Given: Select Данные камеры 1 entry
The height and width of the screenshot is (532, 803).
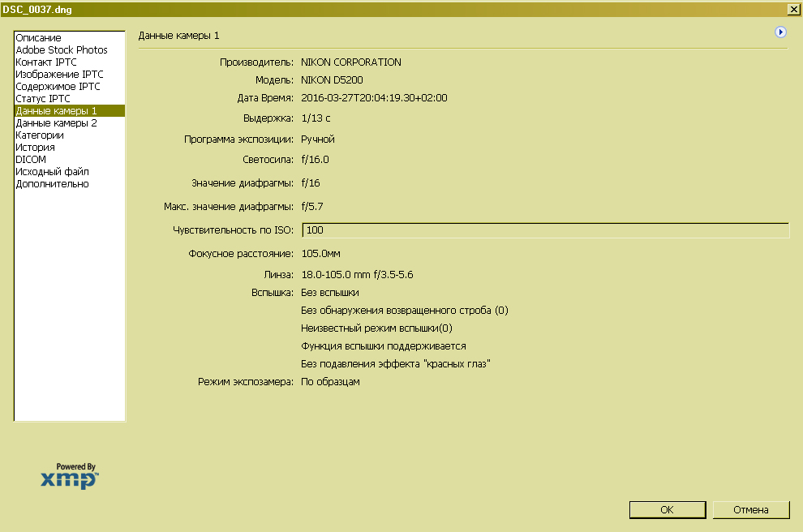Looking at the screenshot, I should (x=70, y=111).
